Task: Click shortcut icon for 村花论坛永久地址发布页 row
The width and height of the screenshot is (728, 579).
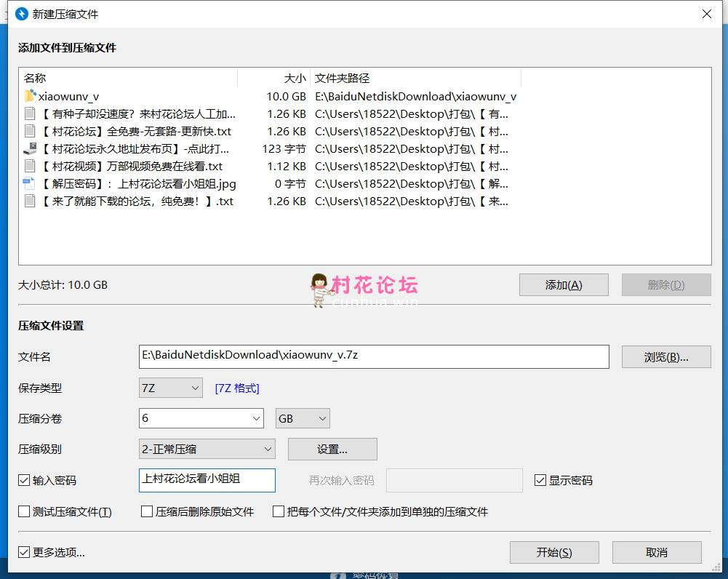Action: pyautogui.click(x=30, y=148)
